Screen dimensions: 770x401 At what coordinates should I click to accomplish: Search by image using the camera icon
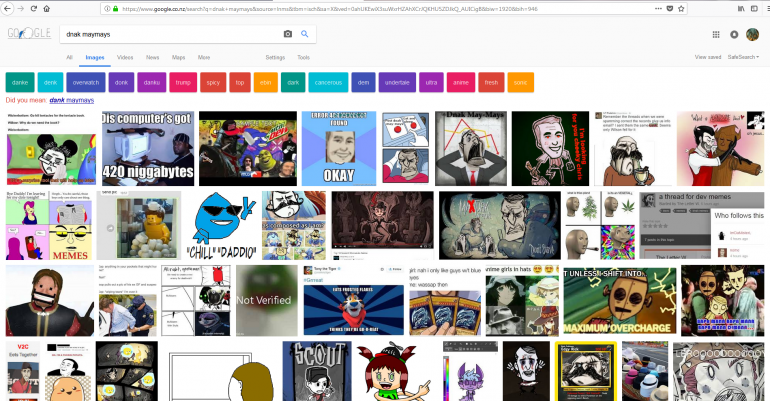click(288, 34)
